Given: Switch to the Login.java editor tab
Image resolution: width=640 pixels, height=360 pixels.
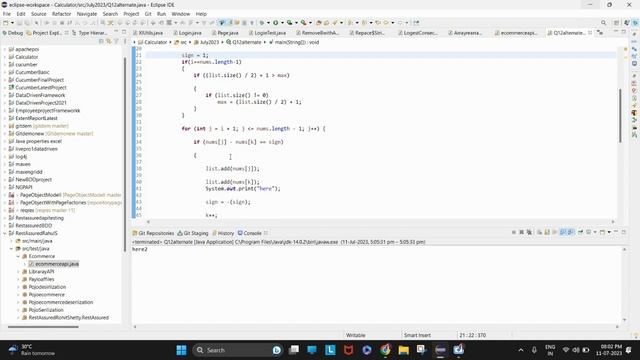Looking at the screenshot, I should [x=187, y=33].
